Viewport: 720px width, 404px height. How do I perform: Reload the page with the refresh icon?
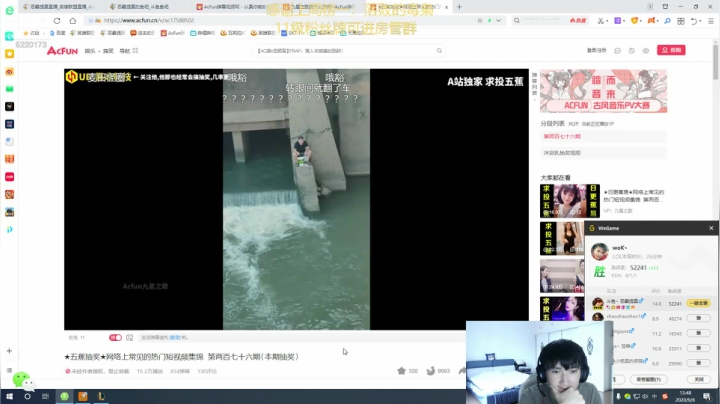click(57, 21)
